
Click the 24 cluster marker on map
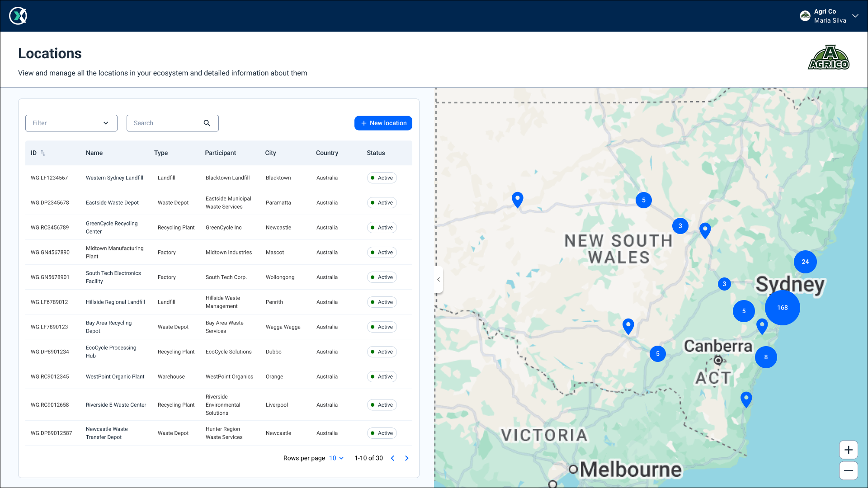click(805, 262)
